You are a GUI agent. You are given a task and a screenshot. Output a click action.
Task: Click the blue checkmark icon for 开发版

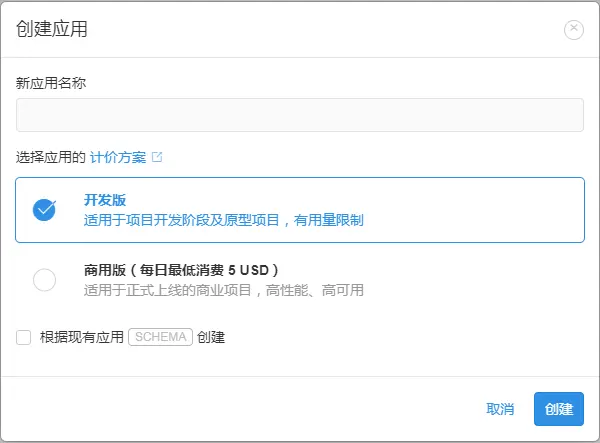44,209
